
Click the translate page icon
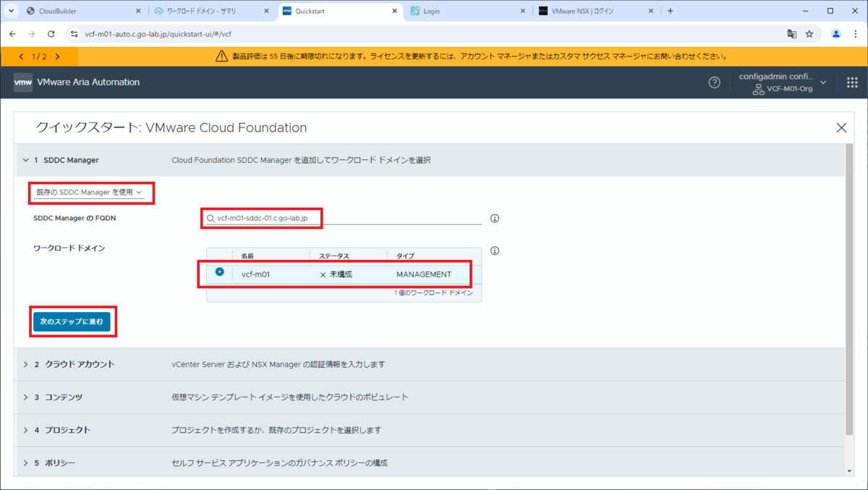pos(791,34)
